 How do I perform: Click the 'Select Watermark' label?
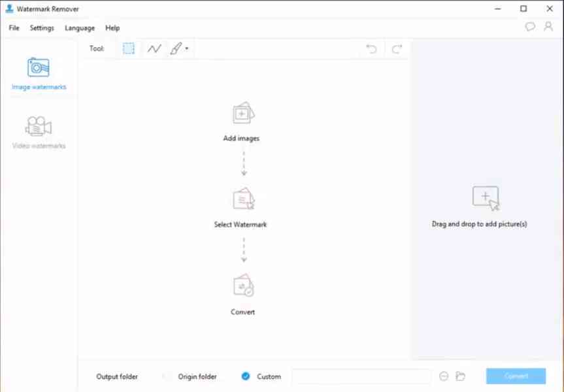241,225
